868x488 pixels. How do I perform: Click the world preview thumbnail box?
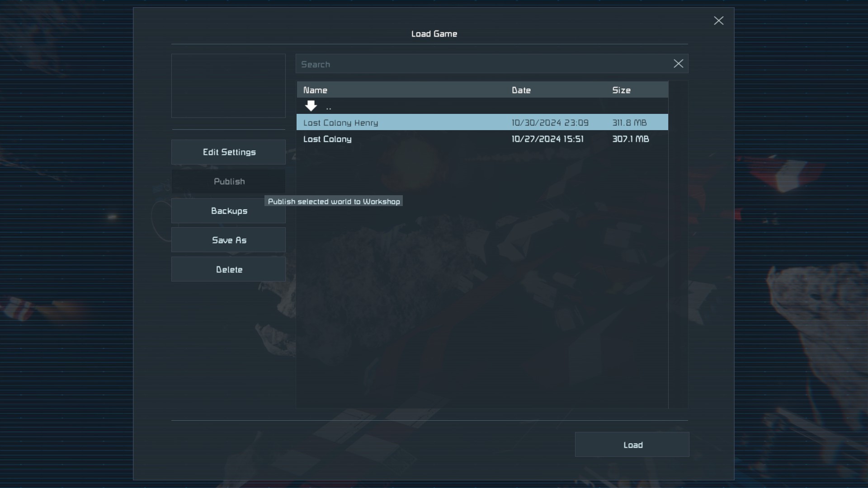click(228, 86)
